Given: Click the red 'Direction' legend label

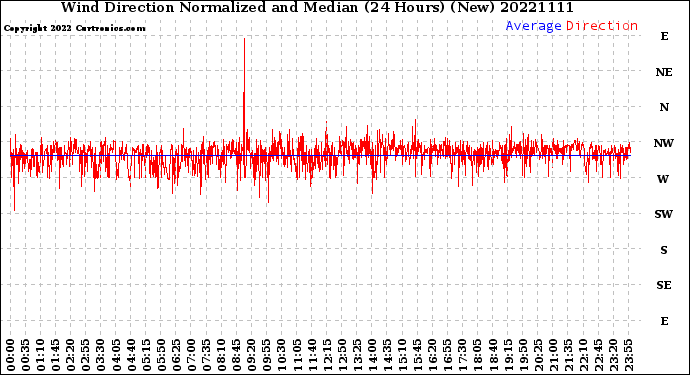Looking at the screenshot, I should pos(602,26).
